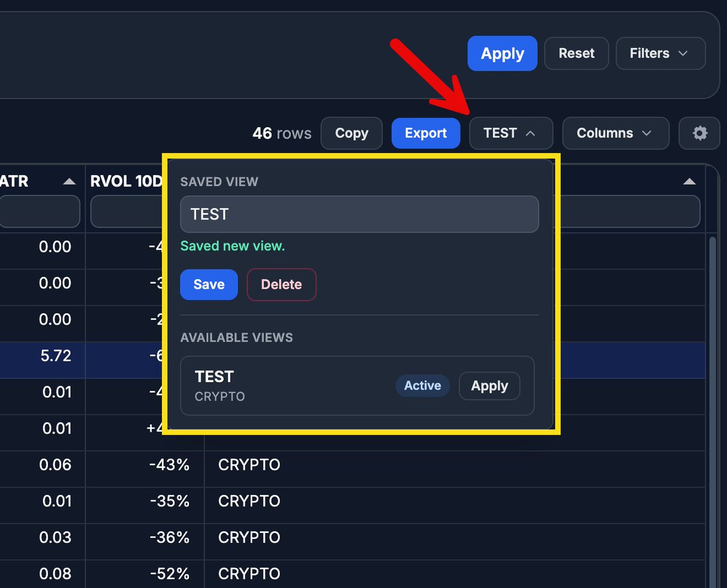Click CRYPTO in the -52% row
Image resolution: width=727 pixels, height=588 pixels.
coord(249,573)
